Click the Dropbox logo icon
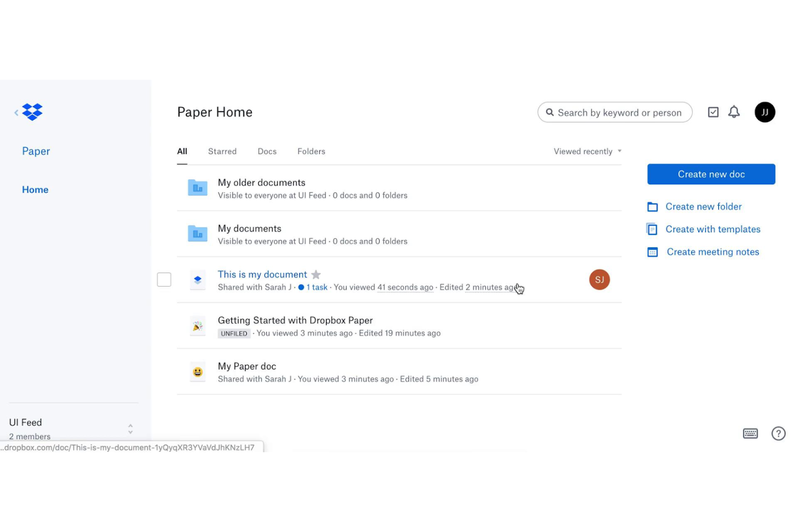The width and height of the screenshot is (798, 532). point(32,112)
